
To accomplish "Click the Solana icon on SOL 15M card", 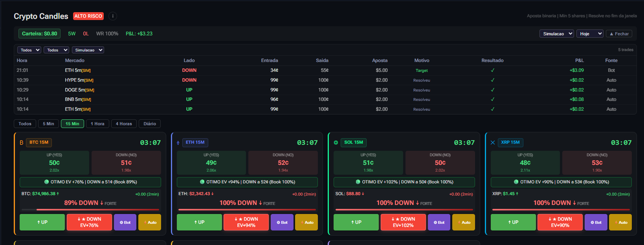I will (x=336, y=143).
